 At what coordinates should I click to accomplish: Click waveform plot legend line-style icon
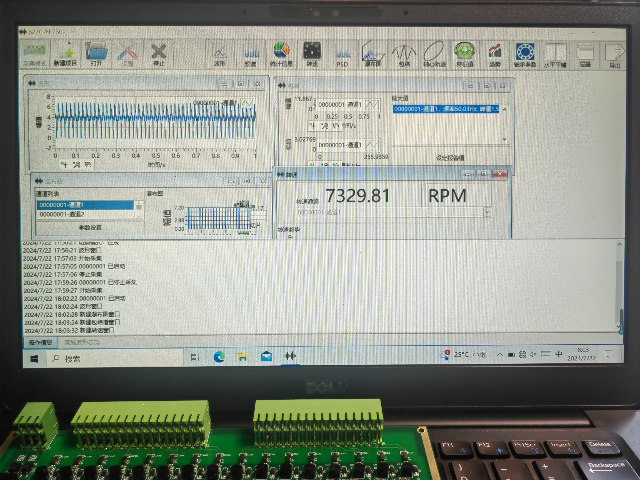pos(247,103)
